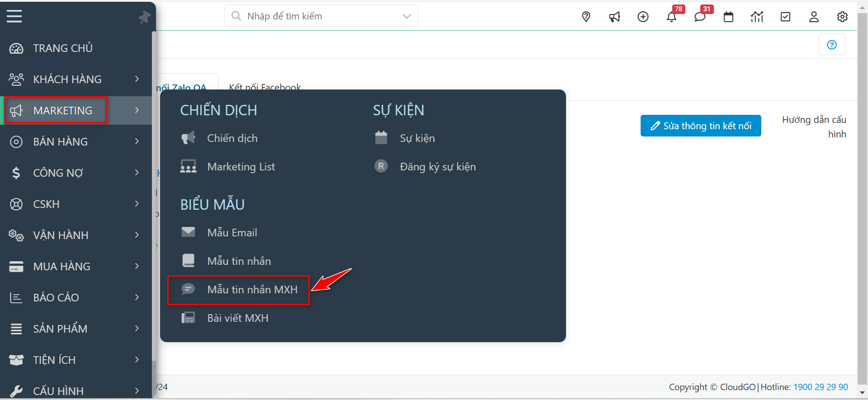Click the help question mark button
The width and height of the screenshot is (868, 400).
(832, 45)
